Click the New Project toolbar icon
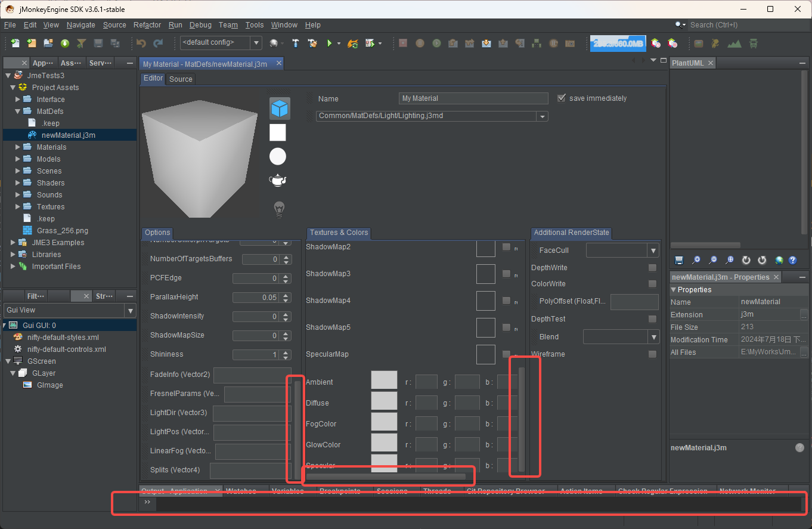Screen dimensions: 812x529 click(32, 43)
